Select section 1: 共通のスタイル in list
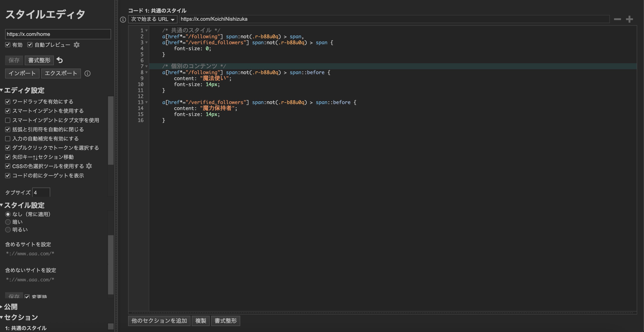 (x=26, y=328)
